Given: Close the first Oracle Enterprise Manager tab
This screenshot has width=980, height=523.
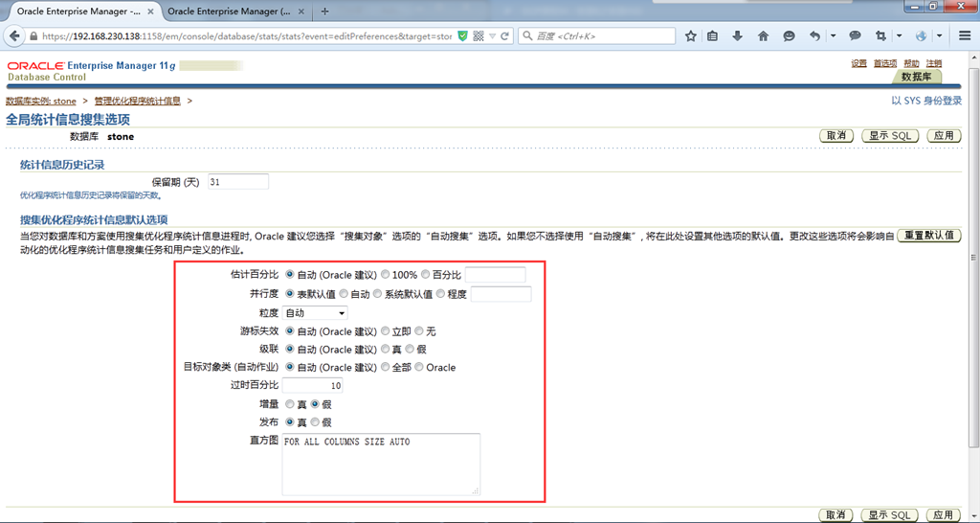Looking at the screenshot, I should point(150,11).
